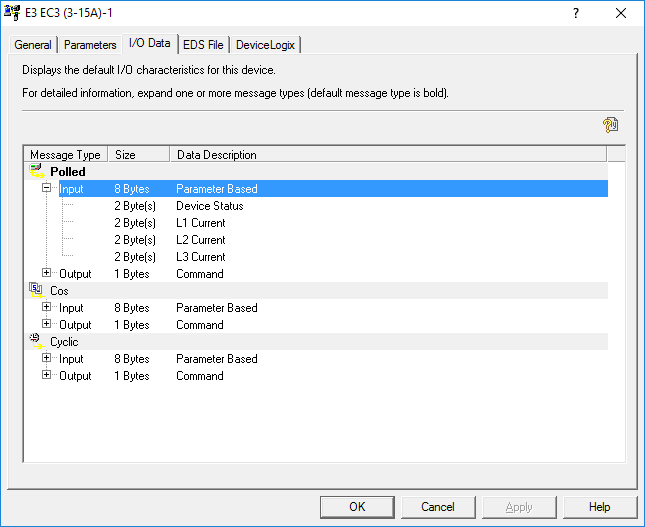This screenshot has width=645, height=527.
Task: Click Command description in Cyclic Output row
Action: point(200,376)
